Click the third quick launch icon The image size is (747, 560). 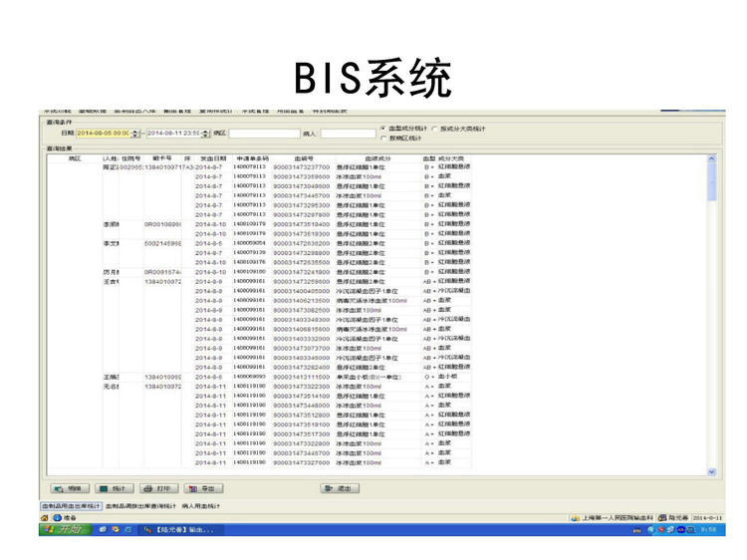pyautogui.click(x=127, y=529)
